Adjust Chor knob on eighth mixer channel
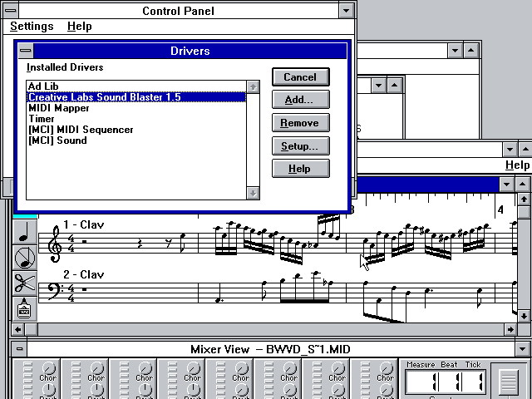 tap(387, 367)
